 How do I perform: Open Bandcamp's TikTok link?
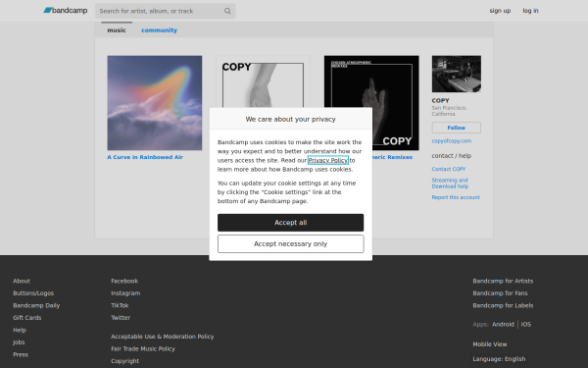tap(120, 305)
